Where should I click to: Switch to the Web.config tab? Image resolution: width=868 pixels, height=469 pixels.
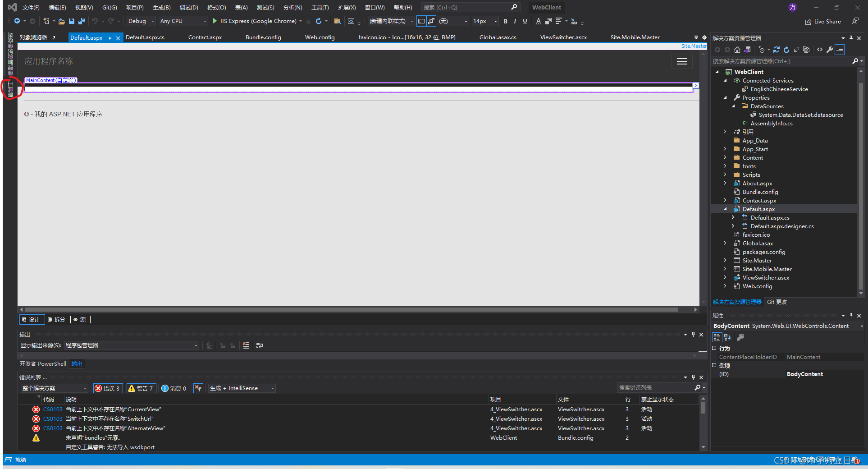pyautogui.click(x=320, y=37)
